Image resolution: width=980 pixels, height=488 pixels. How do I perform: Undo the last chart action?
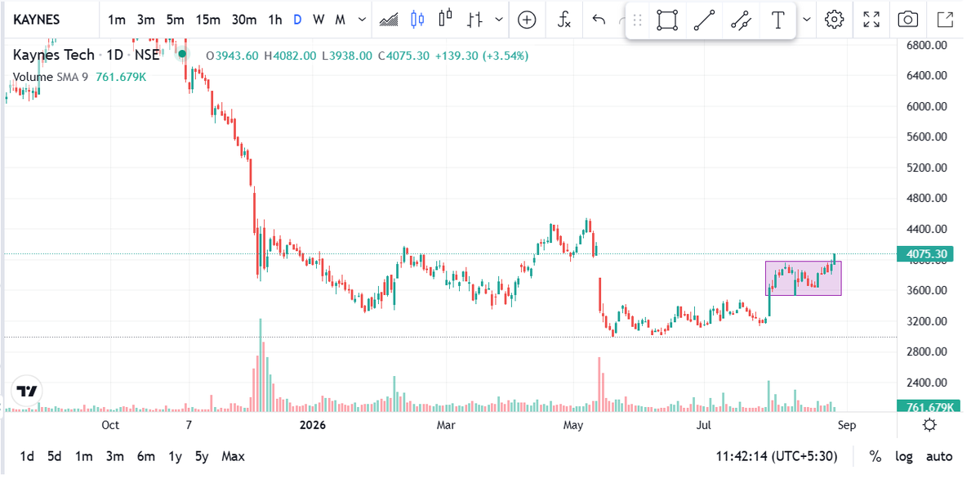pyautogui.click(x=599, y=20)
